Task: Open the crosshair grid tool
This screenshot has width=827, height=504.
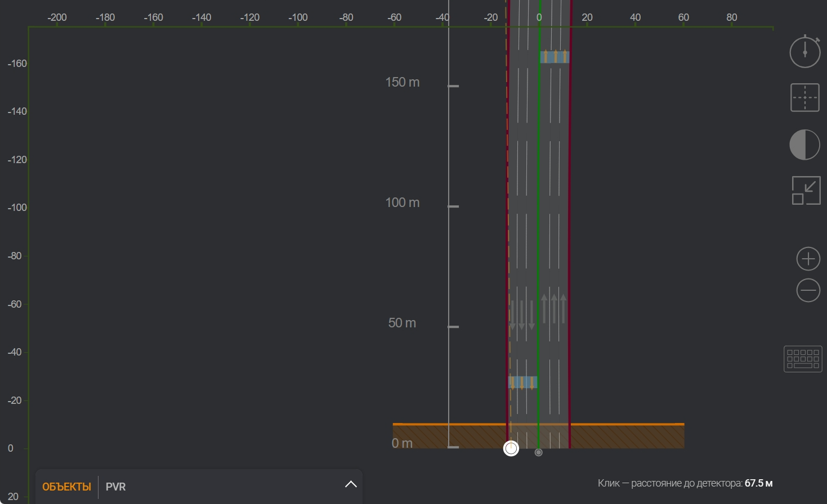Action: 804,97
